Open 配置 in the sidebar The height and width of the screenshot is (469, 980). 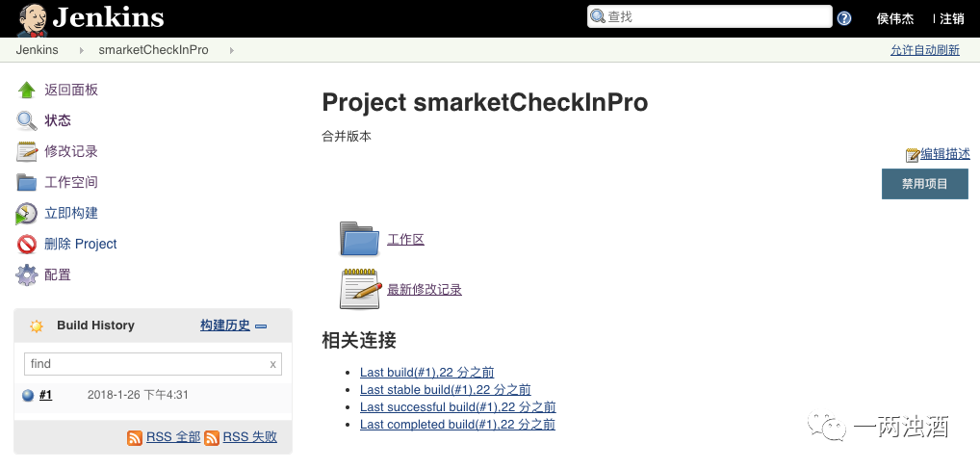point(58,275)
